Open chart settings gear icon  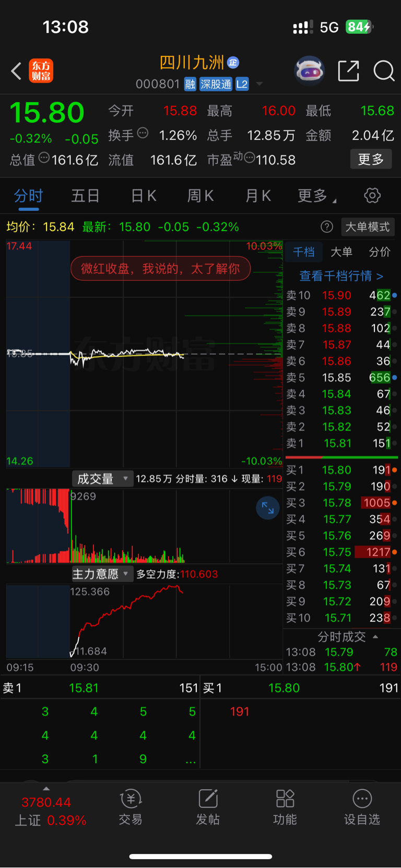(372, 196)
